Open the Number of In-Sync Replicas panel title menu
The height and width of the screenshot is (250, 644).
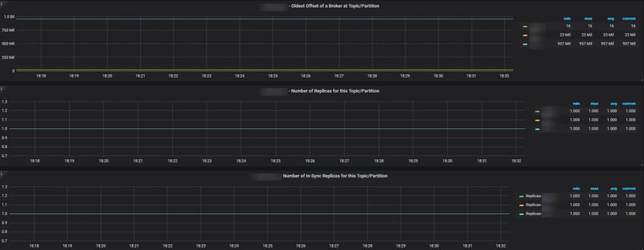point(319,176)
